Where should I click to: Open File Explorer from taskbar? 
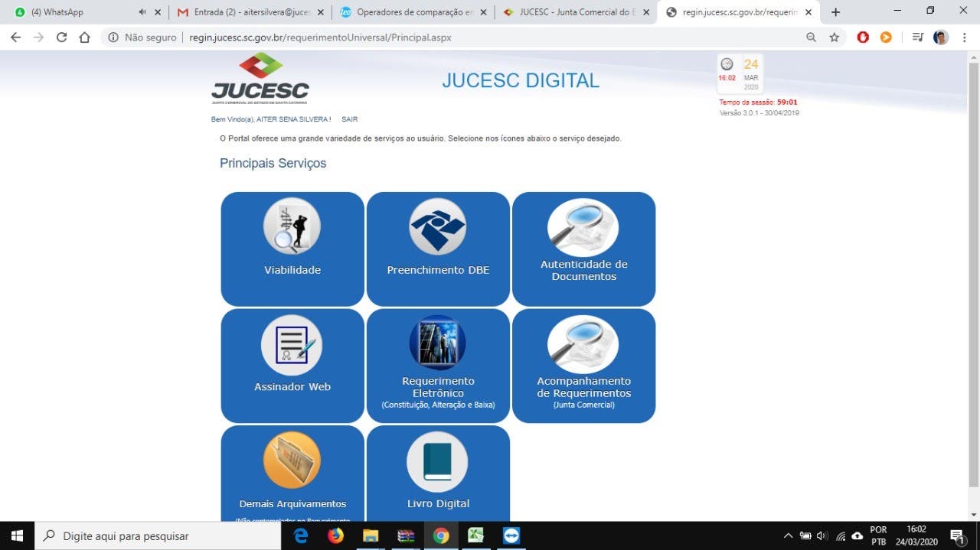coord(371,535)
